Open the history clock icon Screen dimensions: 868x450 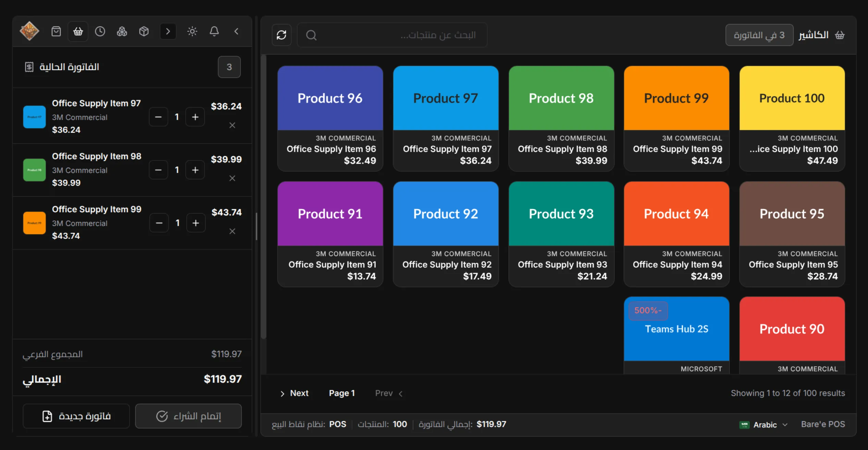click(100, 32)
